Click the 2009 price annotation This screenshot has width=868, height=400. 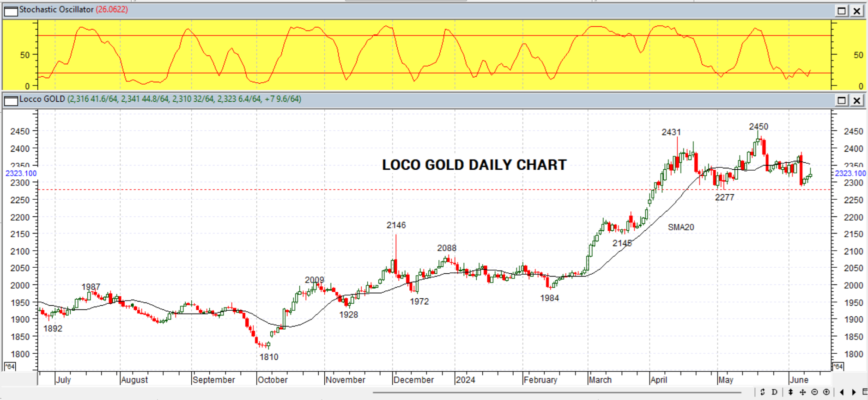315,280
